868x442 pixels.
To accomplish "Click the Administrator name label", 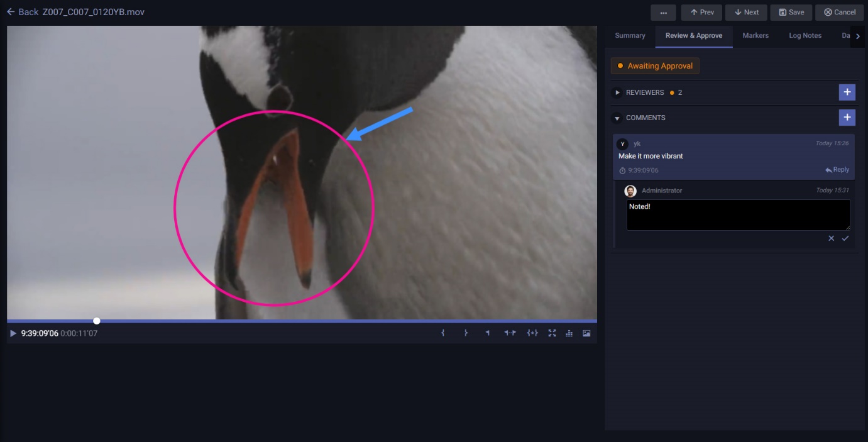I will point(662,191).
